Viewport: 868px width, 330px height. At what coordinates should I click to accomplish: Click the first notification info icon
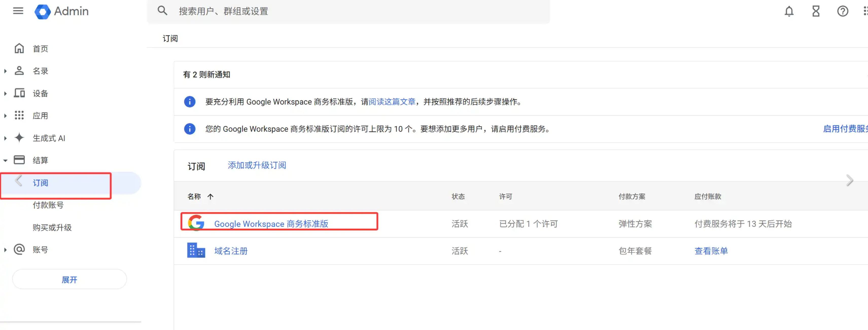190,102
